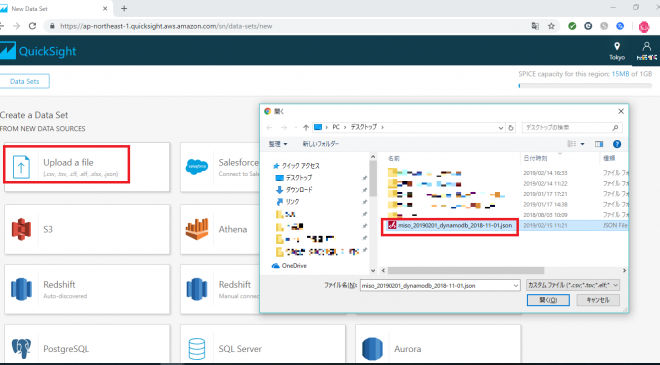The image size is (660, 365).
Task: Choose the Aurora data source icon
Action: [372, 349]
